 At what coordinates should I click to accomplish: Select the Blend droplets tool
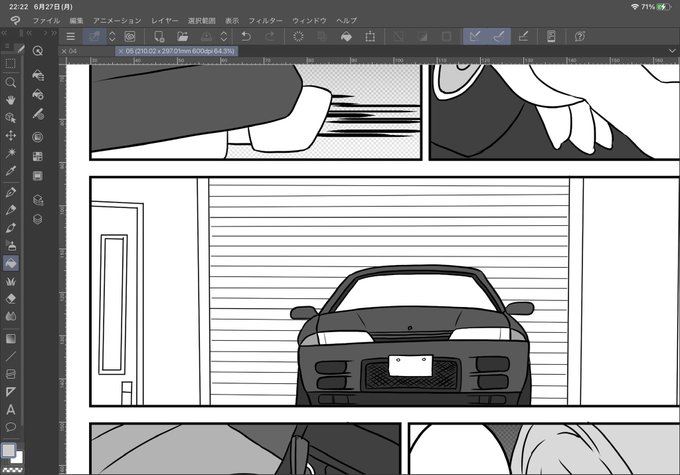(10, 316)
